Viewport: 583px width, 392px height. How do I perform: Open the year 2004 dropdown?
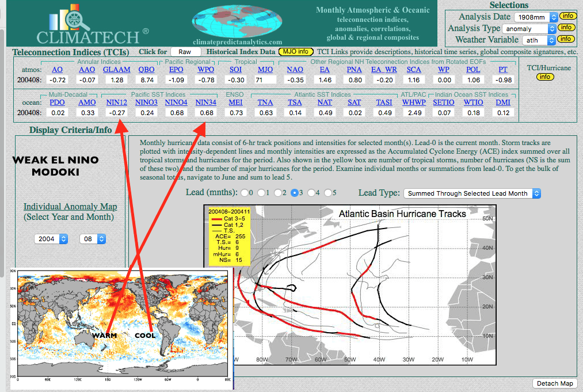[51, 238]
